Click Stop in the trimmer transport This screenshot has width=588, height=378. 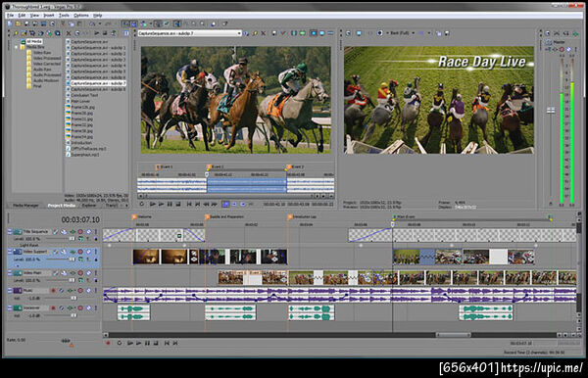(178, 204)
